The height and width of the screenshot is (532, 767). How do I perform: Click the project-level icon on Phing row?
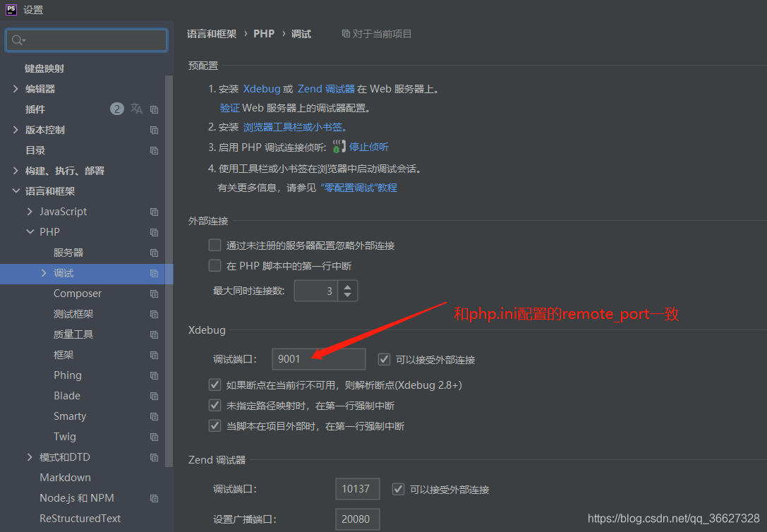pyautogui.click(x=154, y=375)
